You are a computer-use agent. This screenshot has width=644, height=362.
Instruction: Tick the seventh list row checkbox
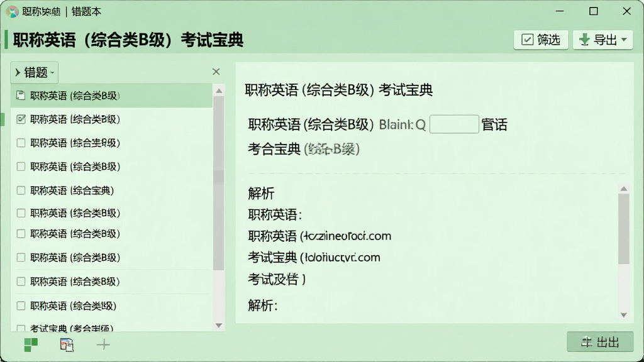point(21,234)
